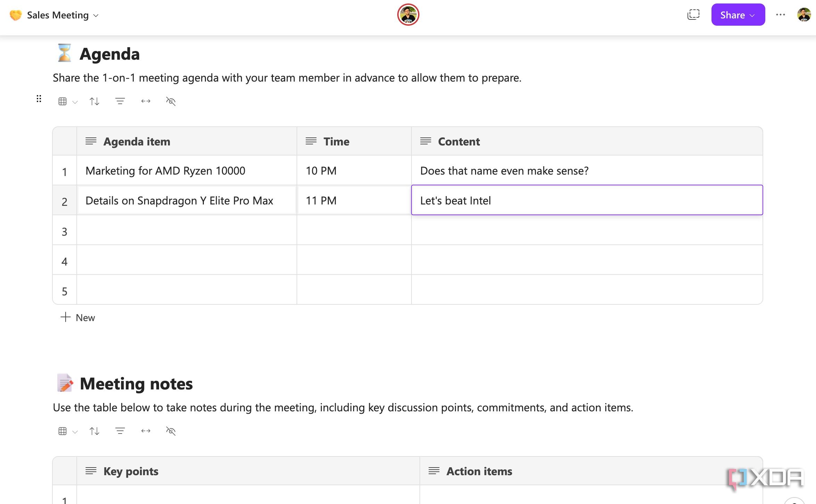Toggle hidden fields in Meeting notes table
Viewport: 816px width, 504px height.
171,431
